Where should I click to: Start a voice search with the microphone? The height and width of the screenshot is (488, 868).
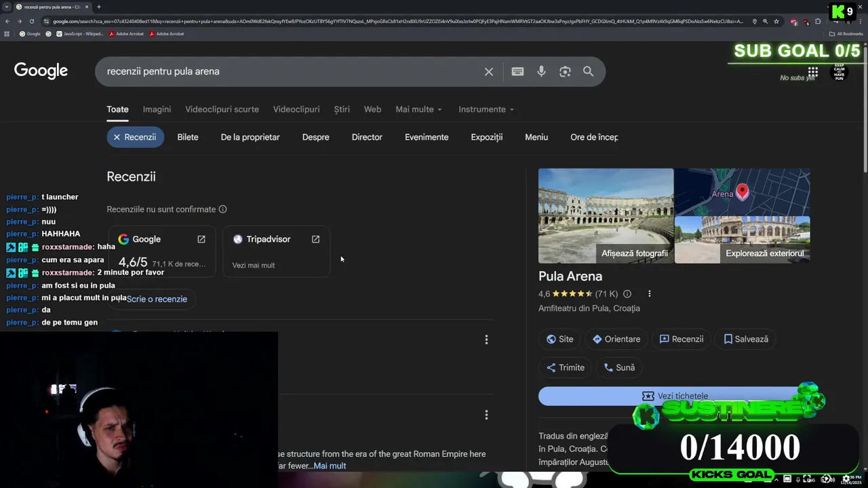tap(541, 71)
